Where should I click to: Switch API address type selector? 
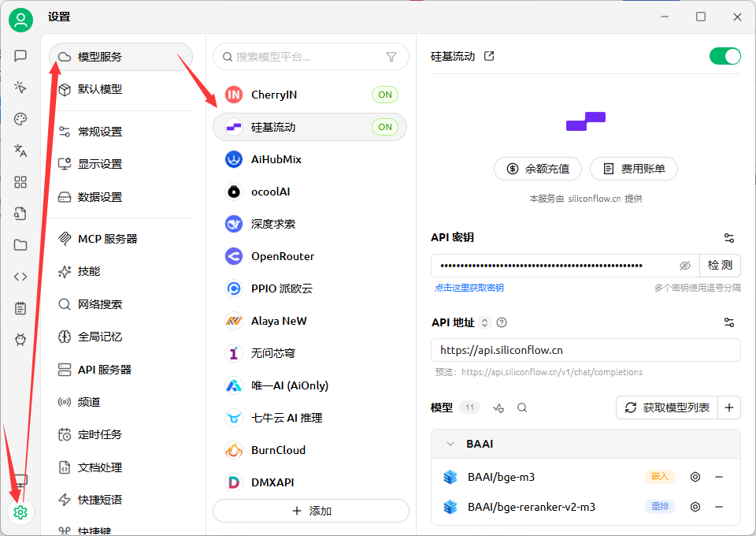click(x=484, y=322)
